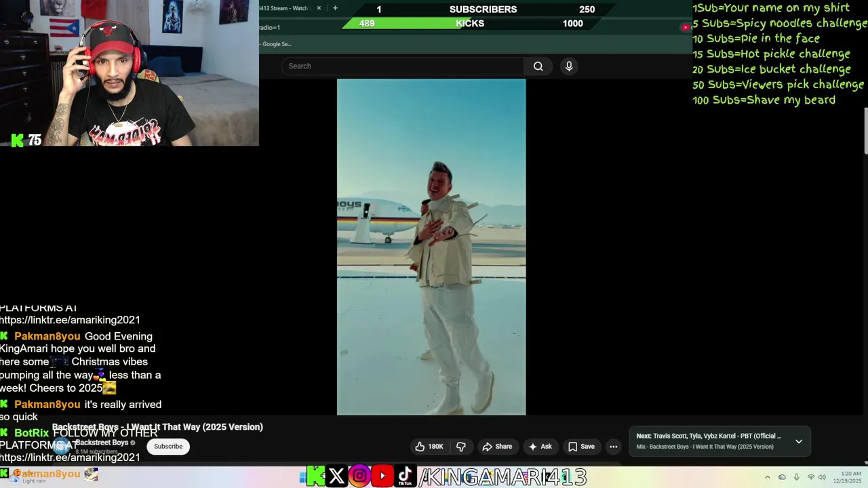Expand the Next up mix panel chevron

[799, 441]
